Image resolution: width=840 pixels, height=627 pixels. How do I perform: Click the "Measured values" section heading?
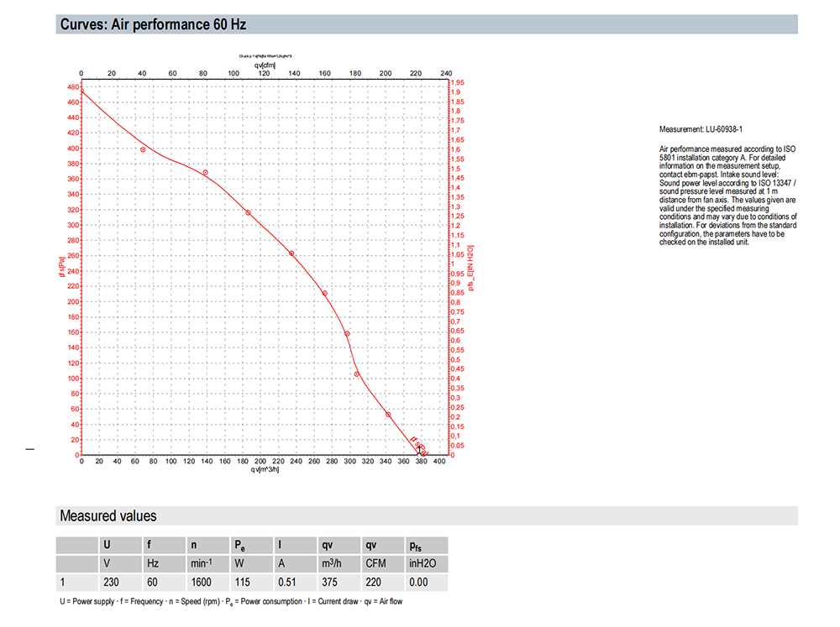coord(108,515)
